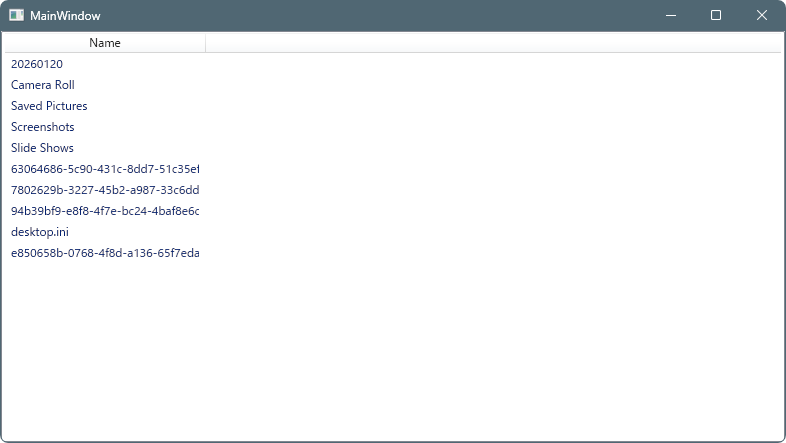Click empty header area right of Name column
This screenshot has width=786, height=443.
click(490, 43)
